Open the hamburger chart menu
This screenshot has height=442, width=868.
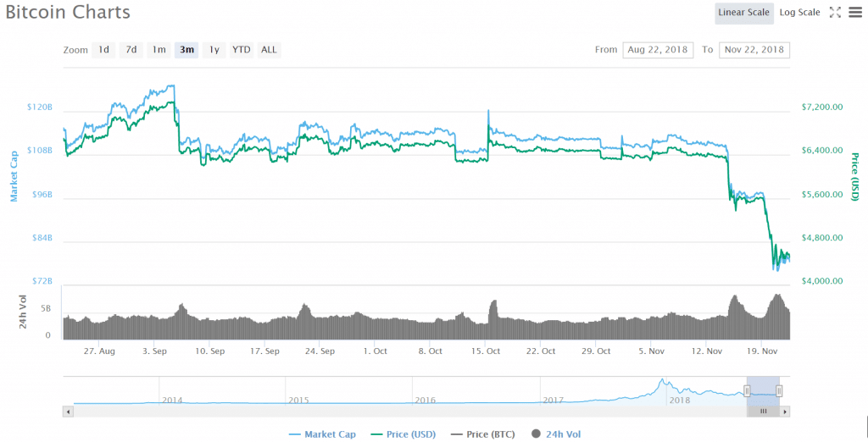pyautogui.click(x=854, y=12)
